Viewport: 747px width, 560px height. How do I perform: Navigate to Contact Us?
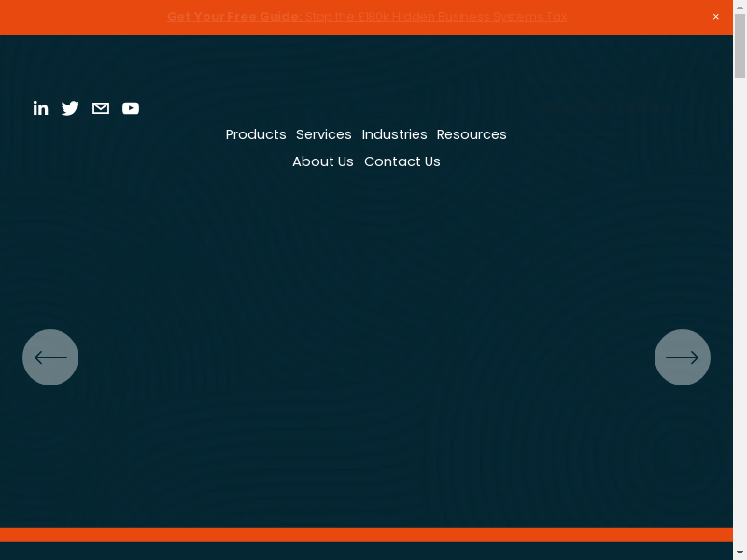[402, 161]
